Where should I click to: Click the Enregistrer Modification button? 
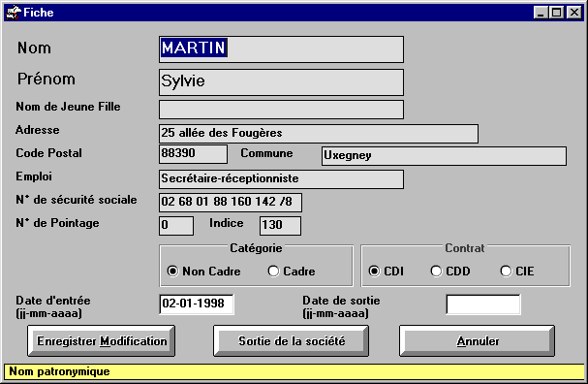tap(102, 340)
